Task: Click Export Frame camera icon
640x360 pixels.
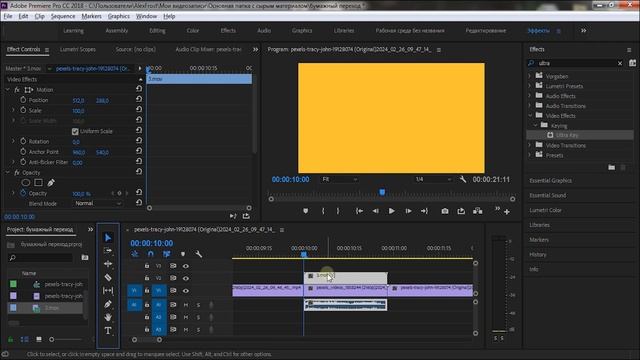Action: tap(445, 211)
